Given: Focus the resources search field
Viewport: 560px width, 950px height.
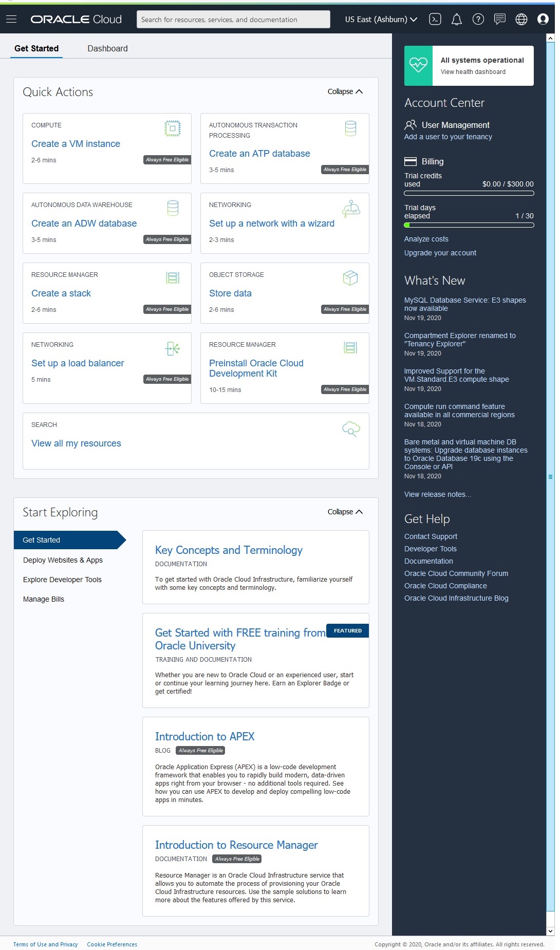Looking at the screenshot, I should [233, 20].
